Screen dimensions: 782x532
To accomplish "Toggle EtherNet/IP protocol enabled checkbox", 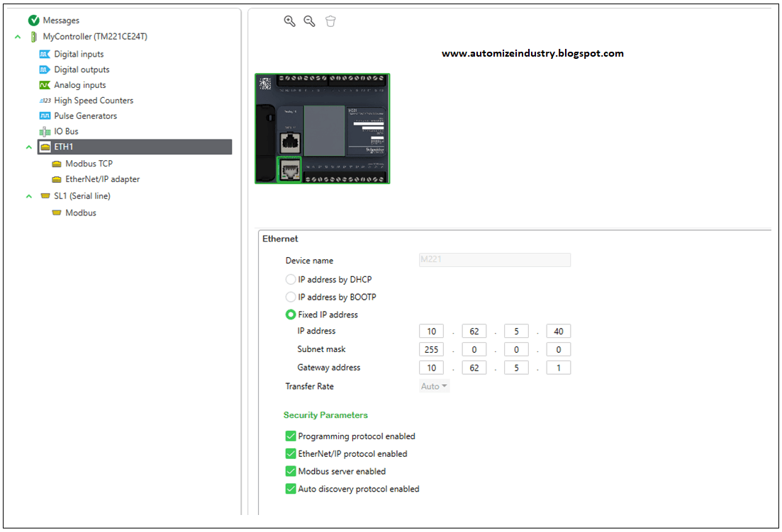I will point(290,453).
